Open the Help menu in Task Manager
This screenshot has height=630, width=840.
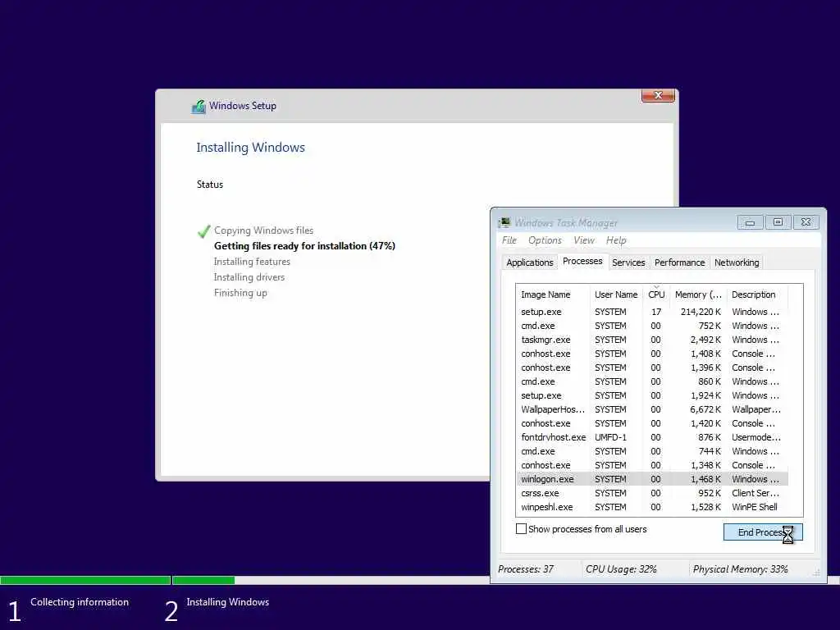tap(616, 240)
